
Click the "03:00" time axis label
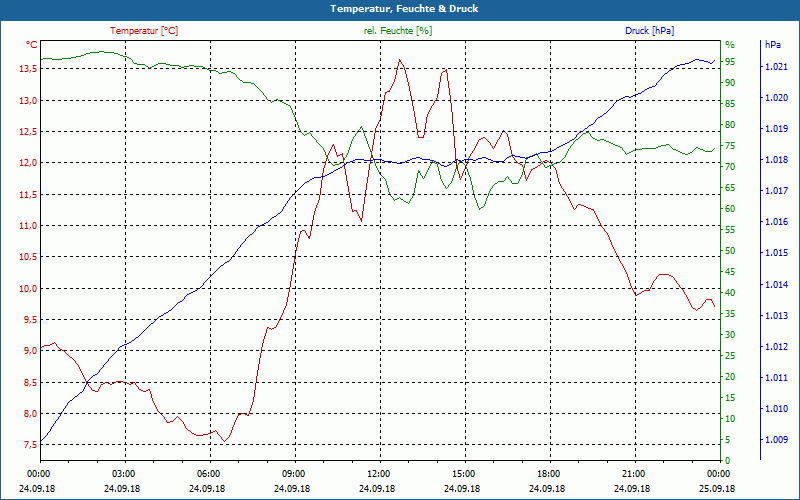pyautogui.click(x=122, y=474)
